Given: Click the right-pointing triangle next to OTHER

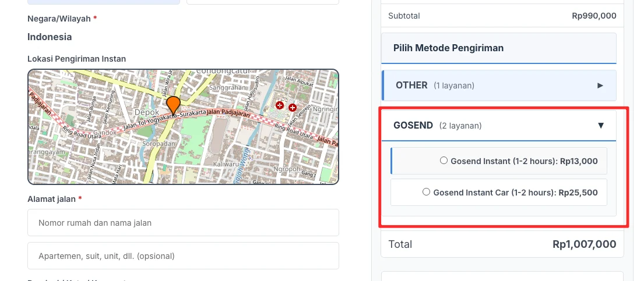Looking at the screenshot, I should 600,86.
